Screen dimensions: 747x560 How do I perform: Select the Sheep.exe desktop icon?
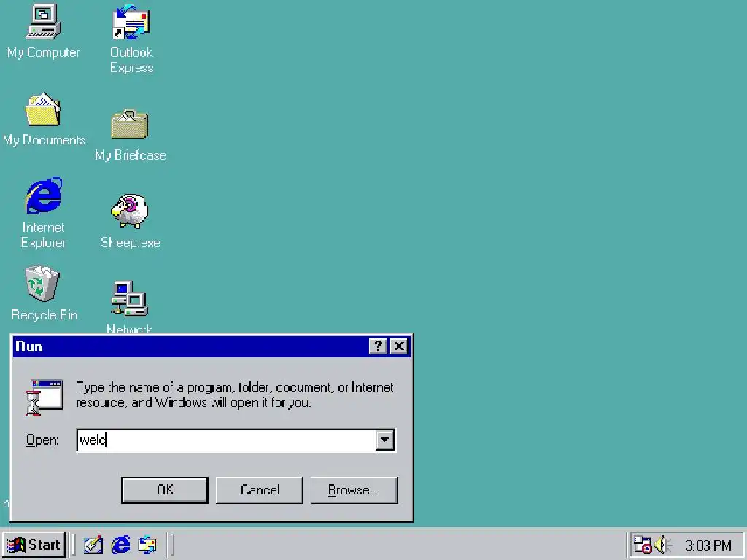click(x=130, y=211)
